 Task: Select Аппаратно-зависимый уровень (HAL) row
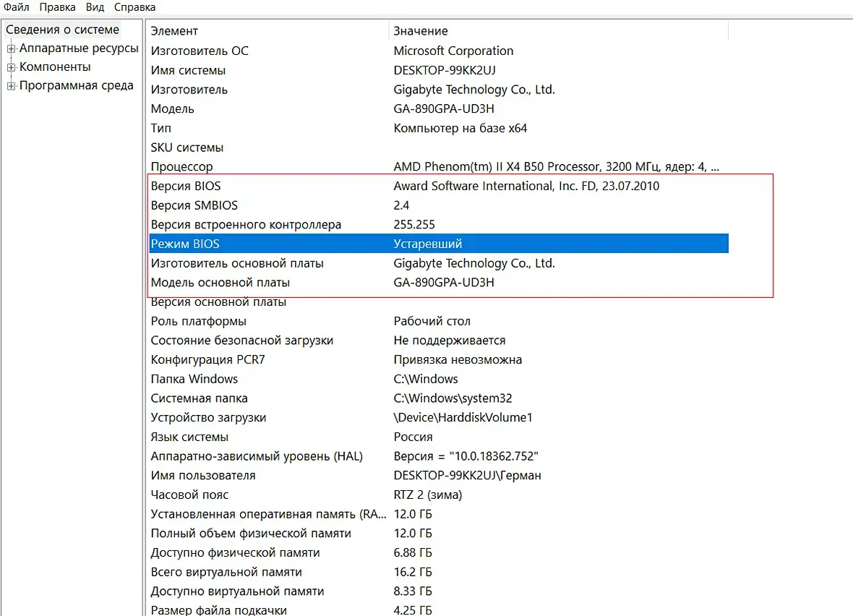pyautogui.click(x=439, y=456)
